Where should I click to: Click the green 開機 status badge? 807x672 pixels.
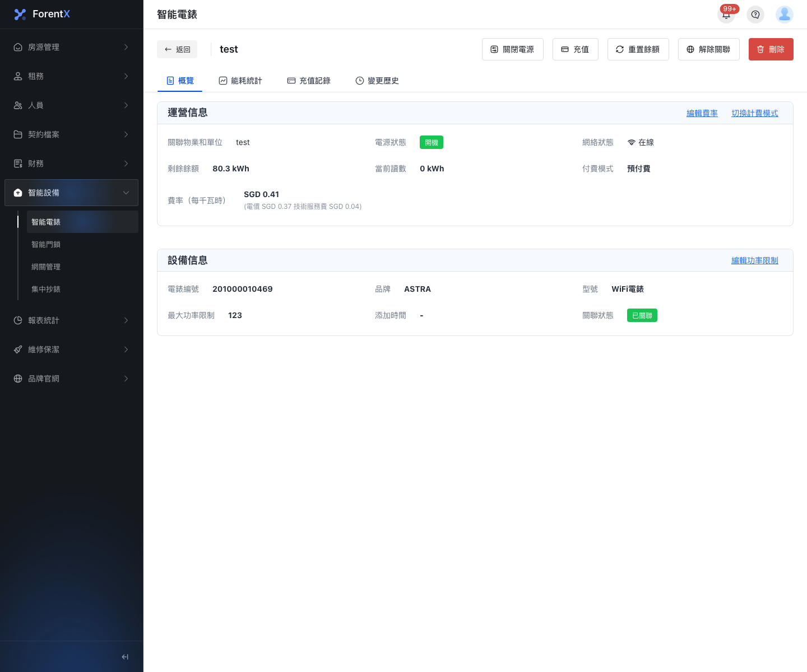[432, 142]
